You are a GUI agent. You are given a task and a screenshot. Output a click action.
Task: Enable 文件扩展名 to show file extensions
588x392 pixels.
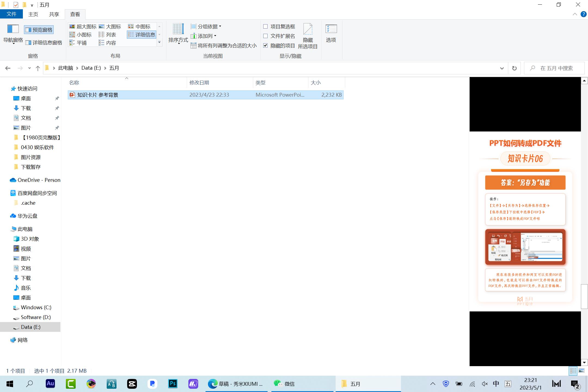click(266, 36)
